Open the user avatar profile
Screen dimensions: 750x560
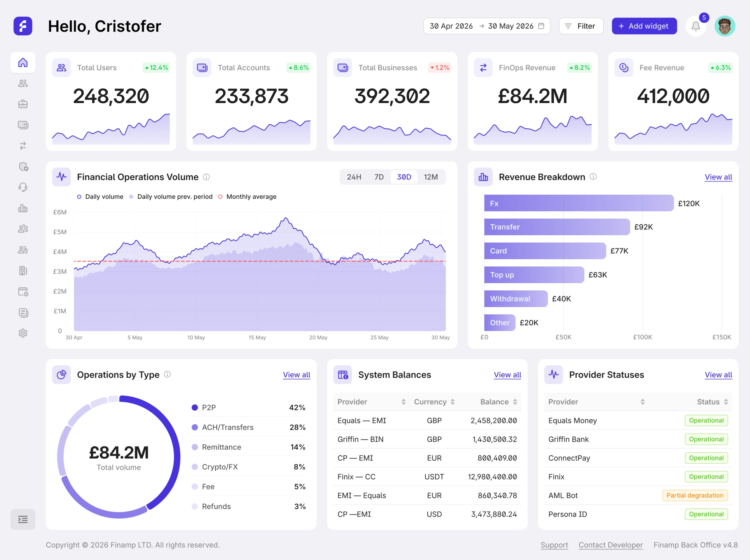pyautogui.click(x=725, y=26)
